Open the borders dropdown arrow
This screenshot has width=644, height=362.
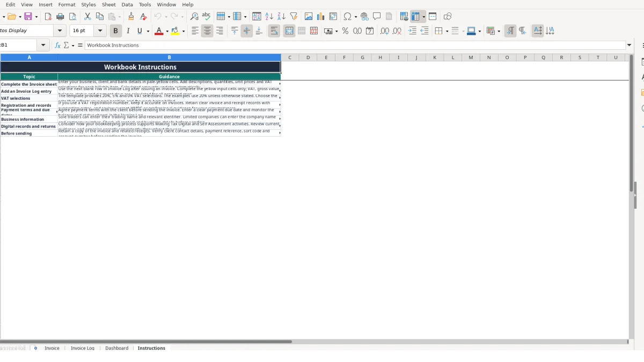447,31
